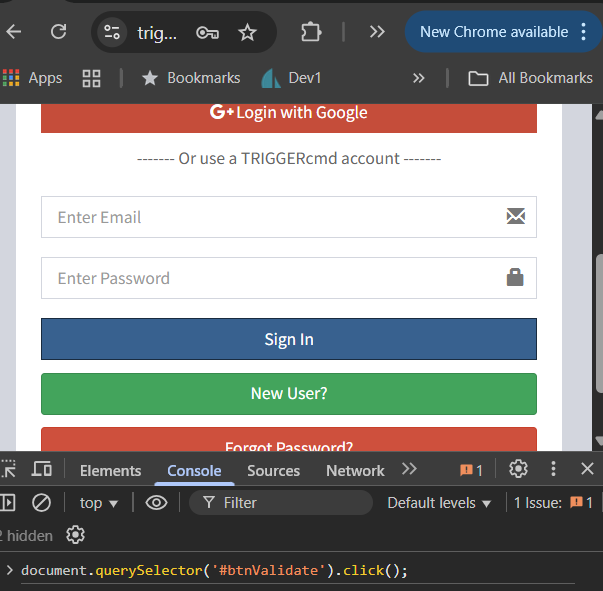Open DevTools settings gear

coord(518,469)
